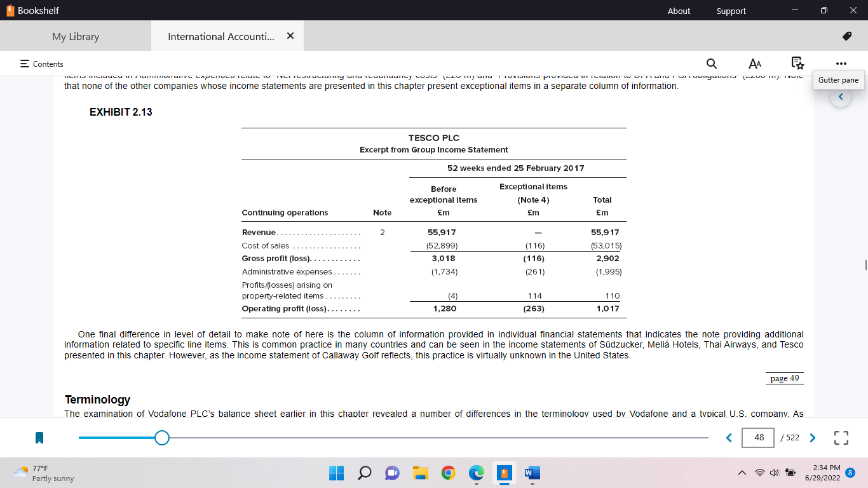This screenshot has height=488, width=868.
Task: Click the Gross profit value 3,018
Action: pyautogui.click(x=444, y=259)
